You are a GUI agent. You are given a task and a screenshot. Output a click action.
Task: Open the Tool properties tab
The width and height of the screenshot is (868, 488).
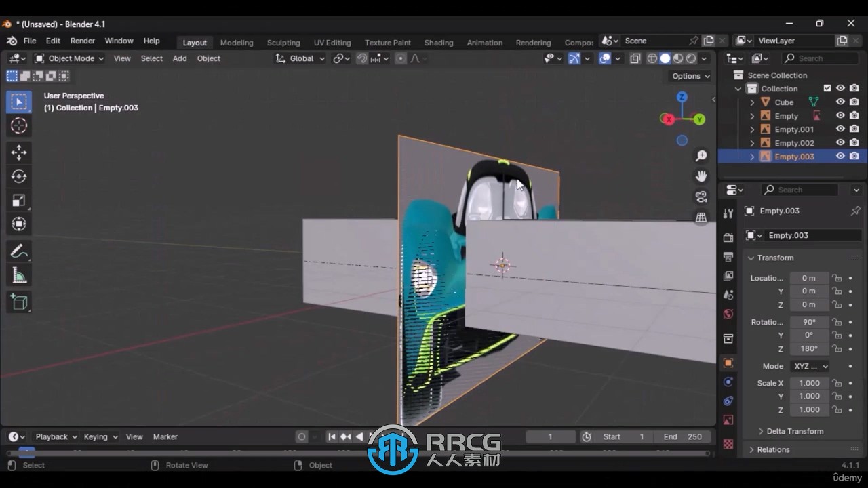click(x=728, y=213)
